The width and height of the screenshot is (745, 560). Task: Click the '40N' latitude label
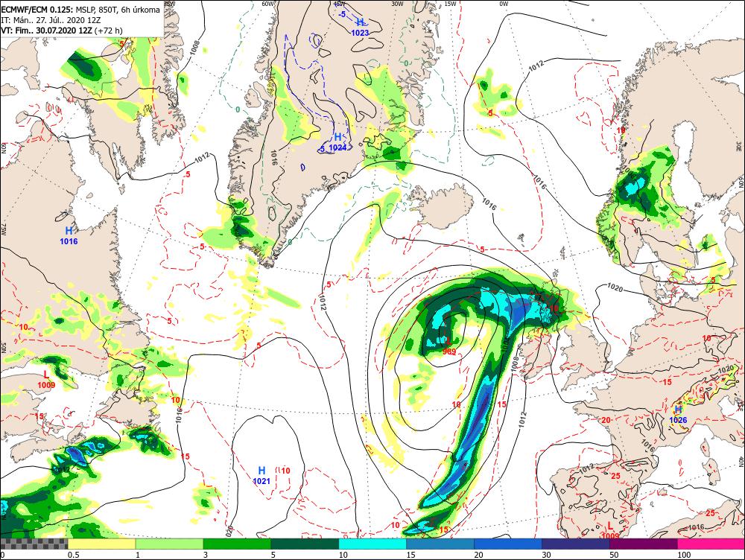click(x=741, y=461)
